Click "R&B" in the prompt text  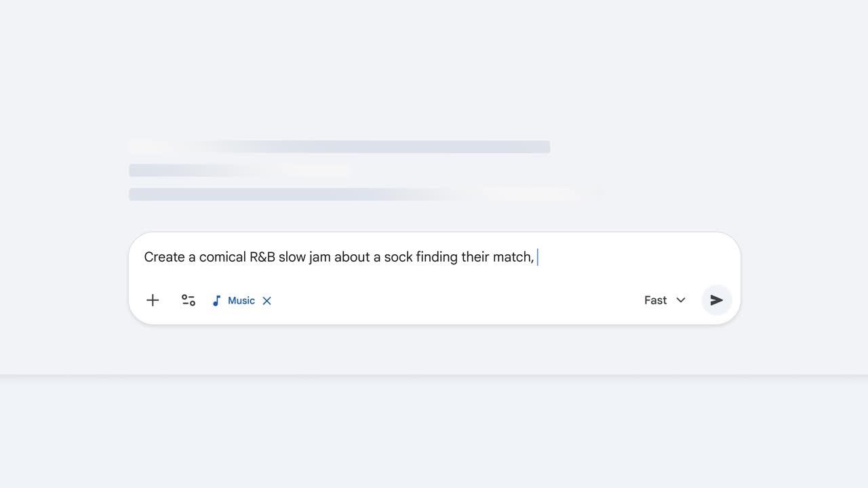pyautogui.click(x=262, y=258)
